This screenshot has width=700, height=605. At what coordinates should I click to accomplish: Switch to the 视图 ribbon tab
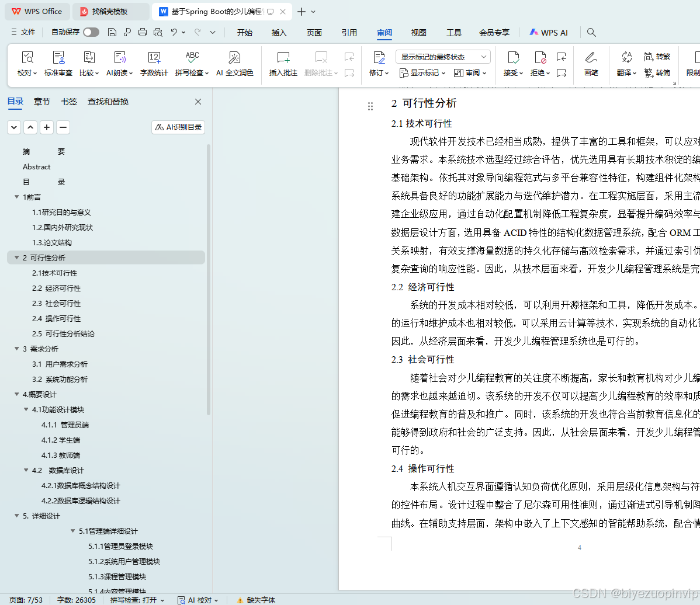pos(418,33)
